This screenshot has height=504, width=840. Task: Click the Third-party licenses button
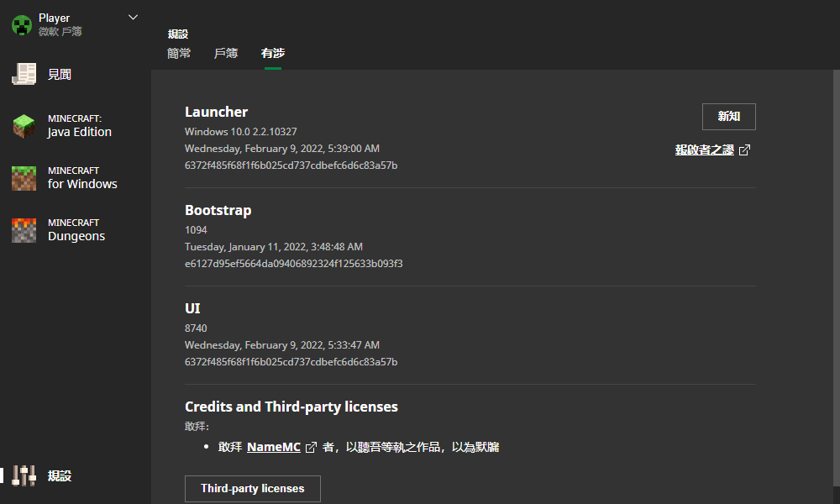click(x=252, y=489)
